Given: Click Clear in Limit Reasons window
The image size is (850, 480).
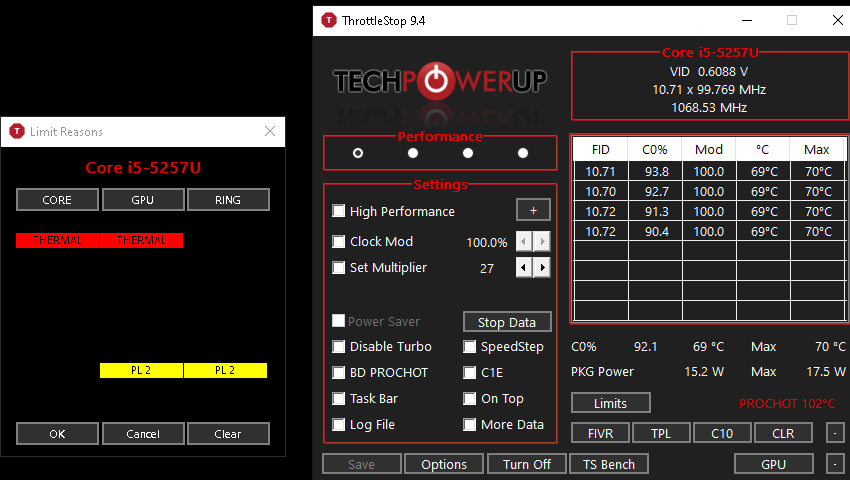Looking at the screenshot, I should 228,434.
